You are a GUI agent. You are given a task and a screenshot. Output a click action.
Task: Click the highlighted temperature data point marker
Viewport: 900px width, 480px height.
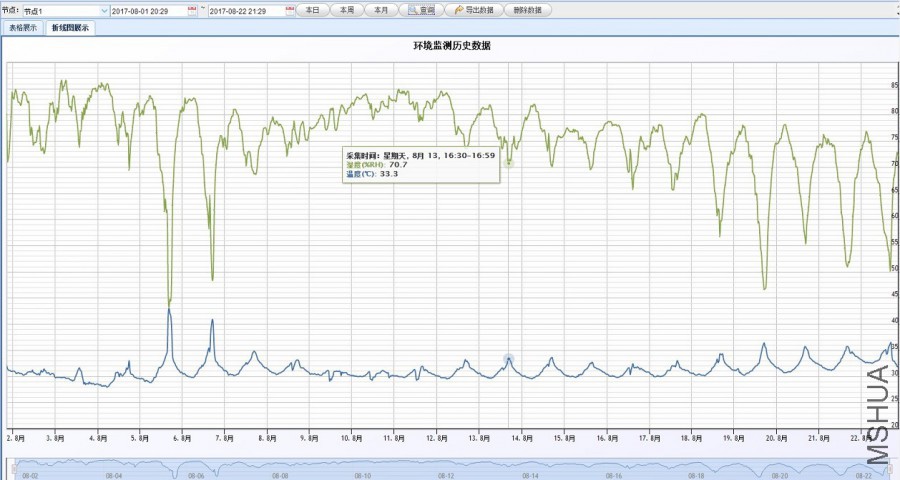click(509, 359)
